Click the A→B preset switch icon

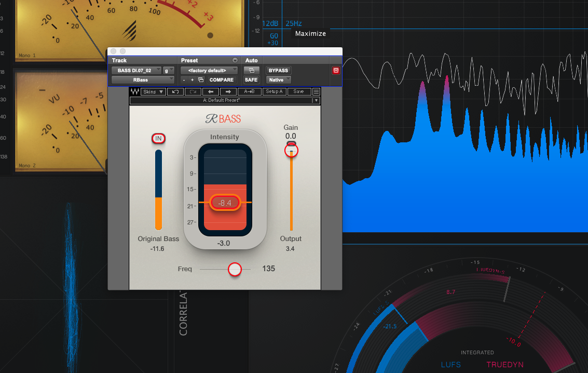pos(249,91)
